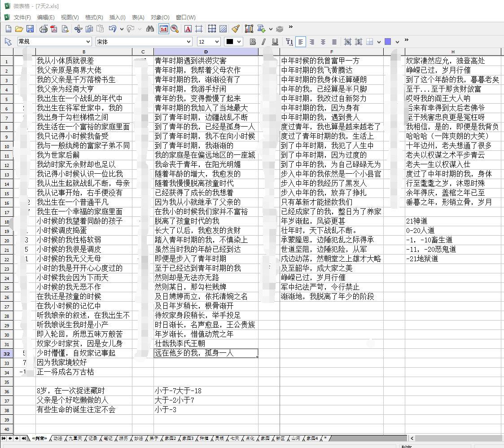The image size is (504, 448).
Task: Switch to the 九重天 sheet tab
Action: pos(75,438)
